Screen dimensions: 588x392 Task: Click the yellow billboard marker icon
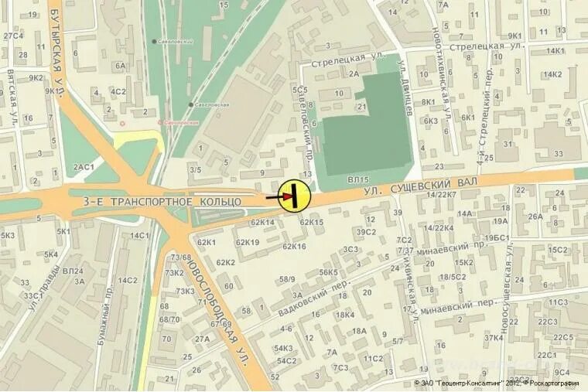(295, 196)
